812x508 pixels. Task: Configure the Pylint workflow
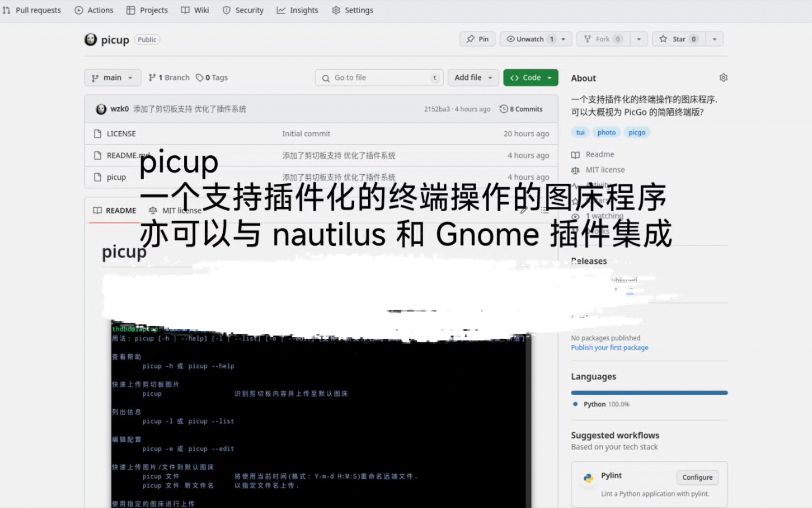697,477
